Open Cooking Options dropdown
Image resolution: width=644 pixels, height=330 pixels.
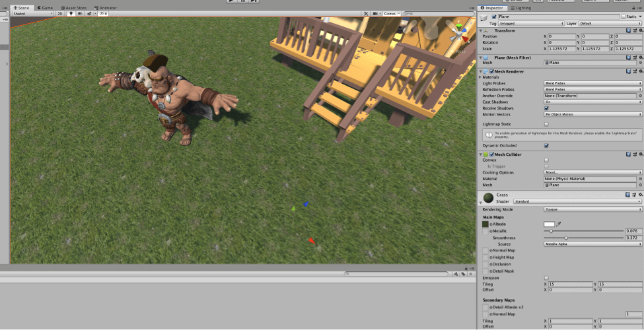point(592,172)
